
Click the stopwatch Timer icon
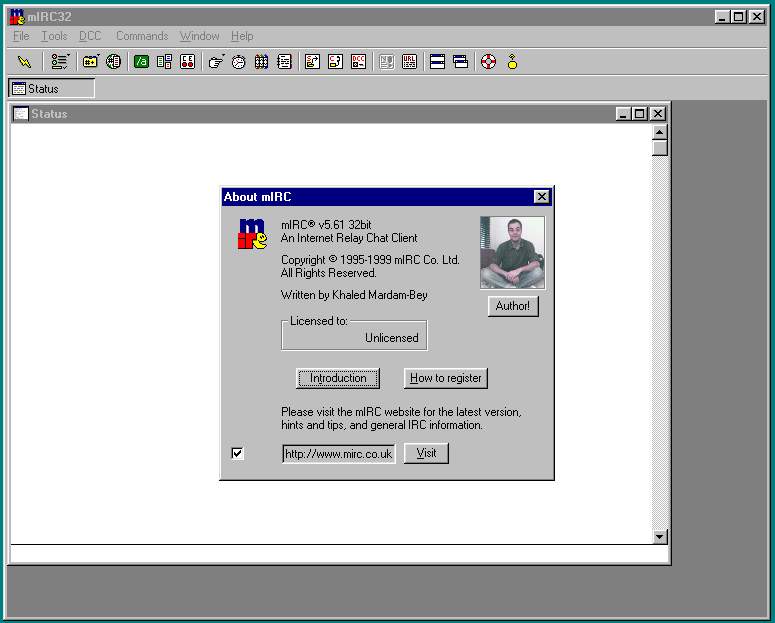click(x=239, y=62)
